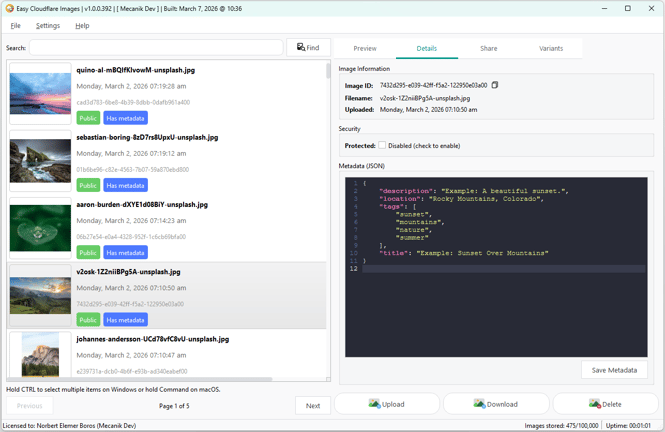Click the "title" line in JSON editor
The height and width of the screenshot is (432, 665).
coord(464,253)
